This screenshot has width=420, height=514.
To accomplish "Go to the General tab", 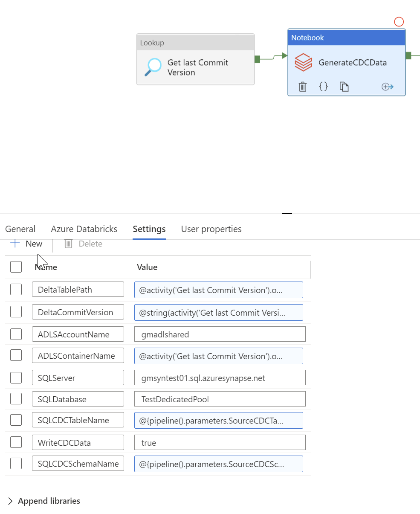I will 20,229.
